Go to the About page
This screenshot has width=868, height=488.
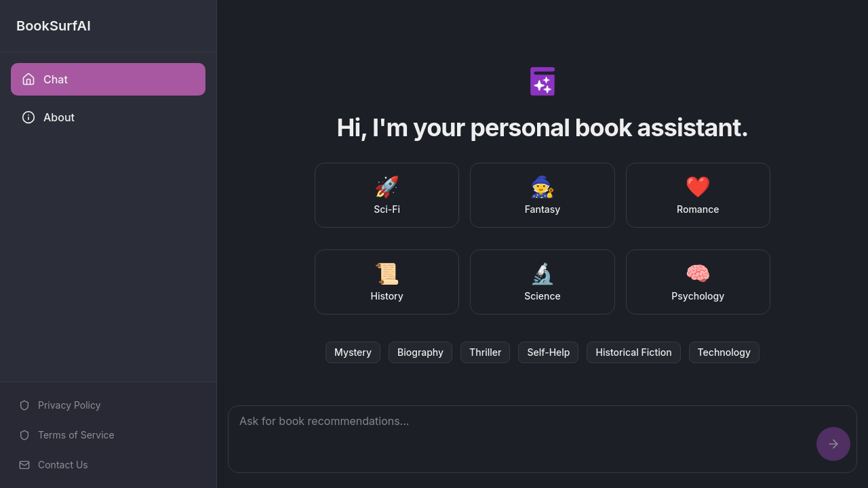click(x=58, y=117)
